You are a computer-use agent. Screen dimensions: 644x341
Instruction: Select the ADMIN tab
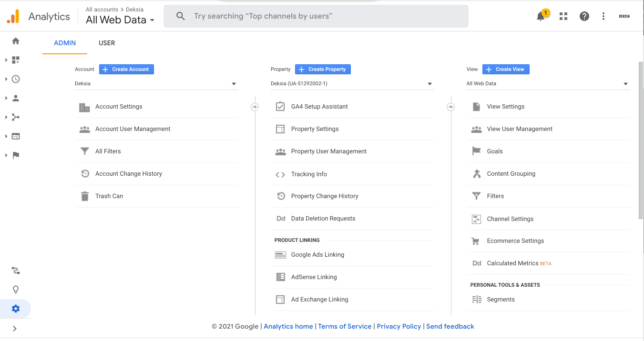point(65,43)
